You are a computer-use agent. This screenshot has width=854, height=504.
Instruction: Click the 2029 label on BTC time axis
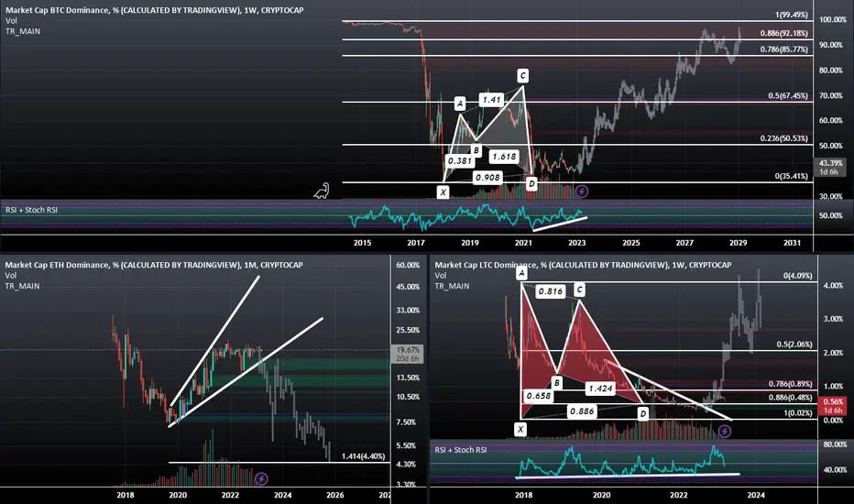[739, 243]
